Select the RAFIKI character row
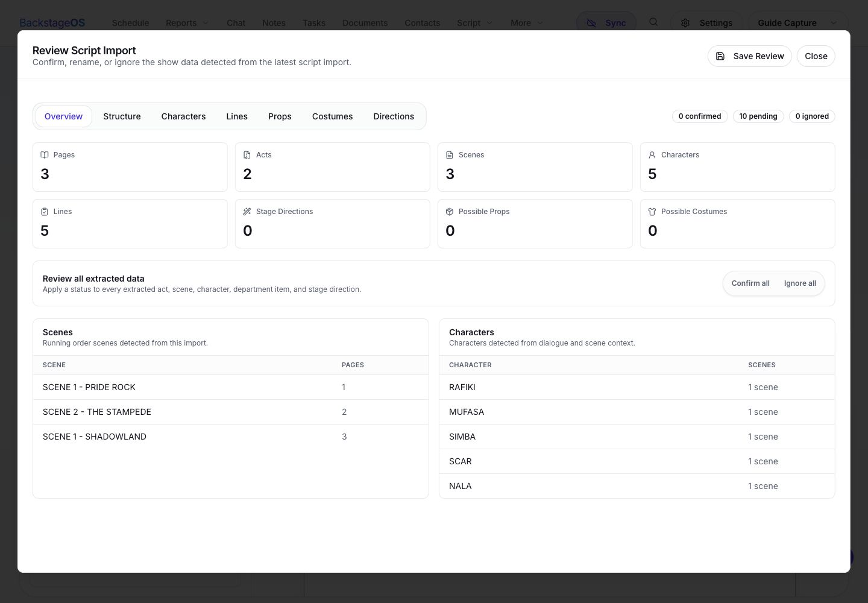Screen dimensions: 868x603 (x=637, y=387)
